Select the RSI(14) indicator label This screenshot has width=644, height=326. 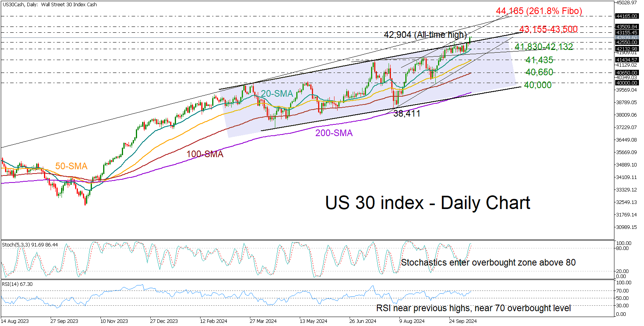click(17, 284)
